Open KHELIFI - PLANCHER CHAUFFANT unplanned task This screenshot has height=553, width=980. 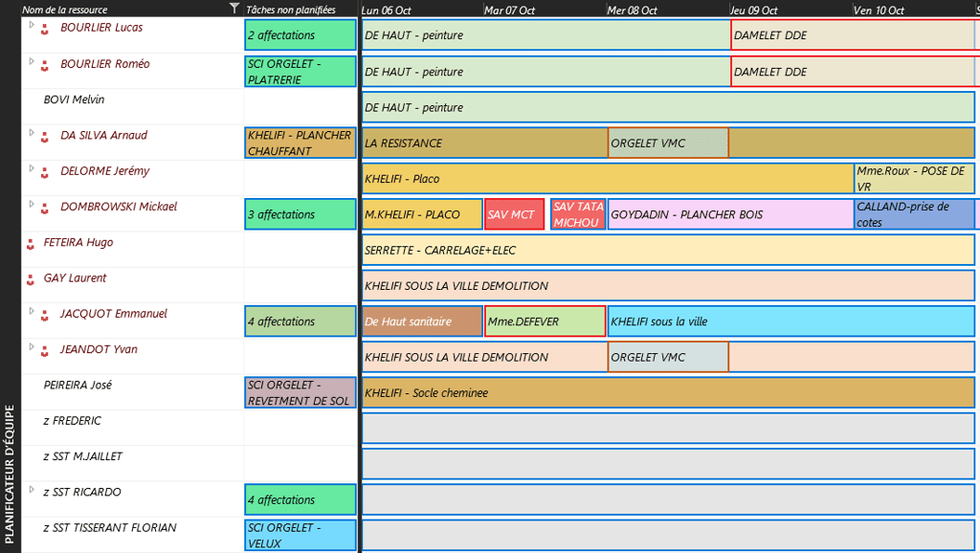pyautogui.click(x=300, y=143)
